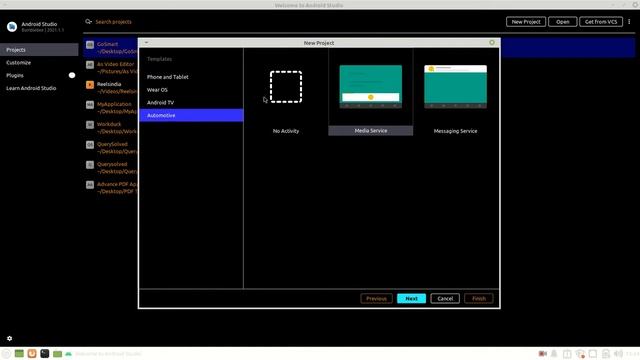The image size is (640, 360).
Task: Open the ReelsIndia project
Action: click(111, 88)
